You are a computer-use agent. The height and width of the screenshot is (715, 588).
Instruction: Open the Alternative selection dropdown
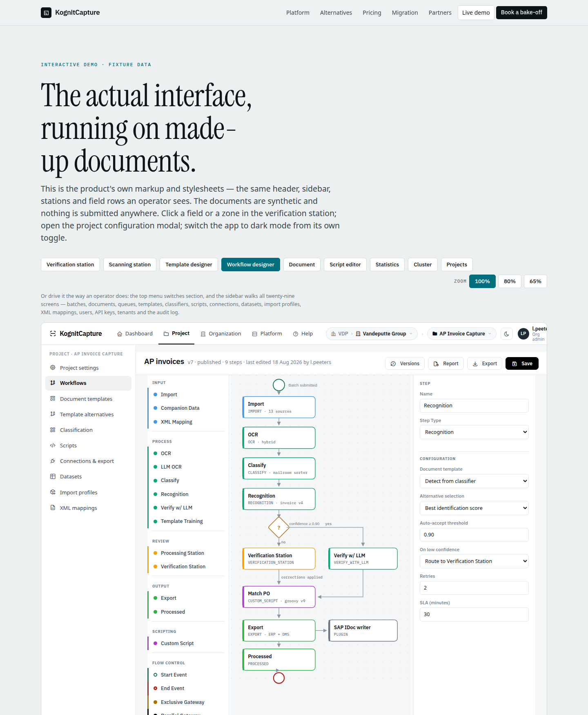click(x=474, y=508)
